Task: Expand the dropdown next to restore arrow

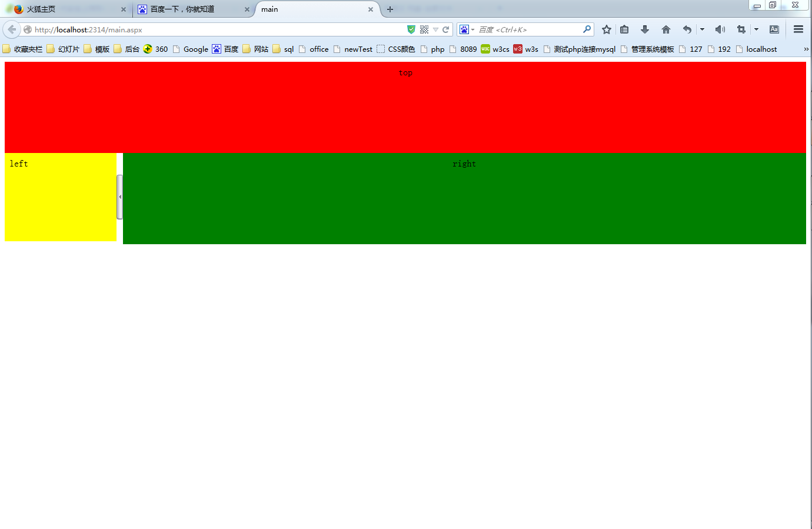Action: click(702, 29)
